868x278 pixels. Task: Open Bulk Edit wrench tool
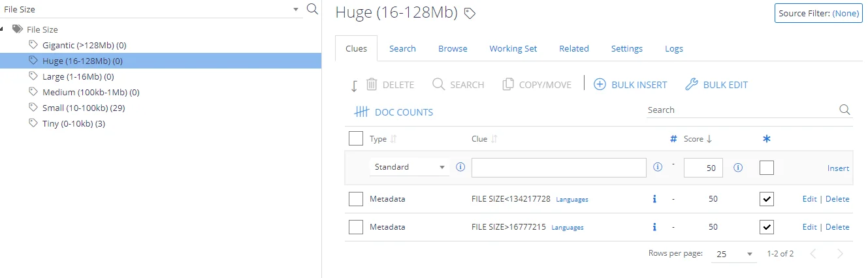691,84
